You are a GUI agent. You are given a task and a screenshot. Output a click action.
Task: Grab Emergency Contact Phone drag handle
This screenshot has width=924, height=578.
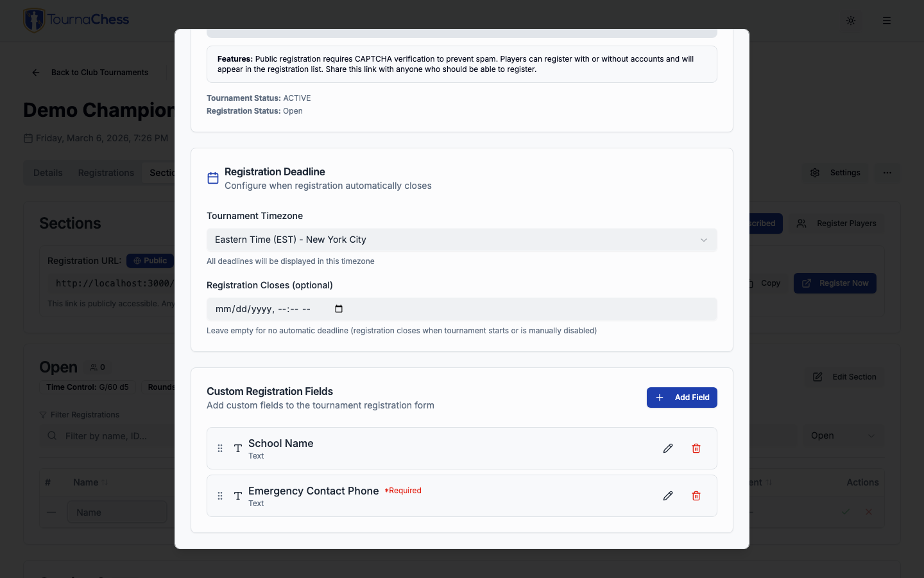pyautogui.click(x=220, y=496)
